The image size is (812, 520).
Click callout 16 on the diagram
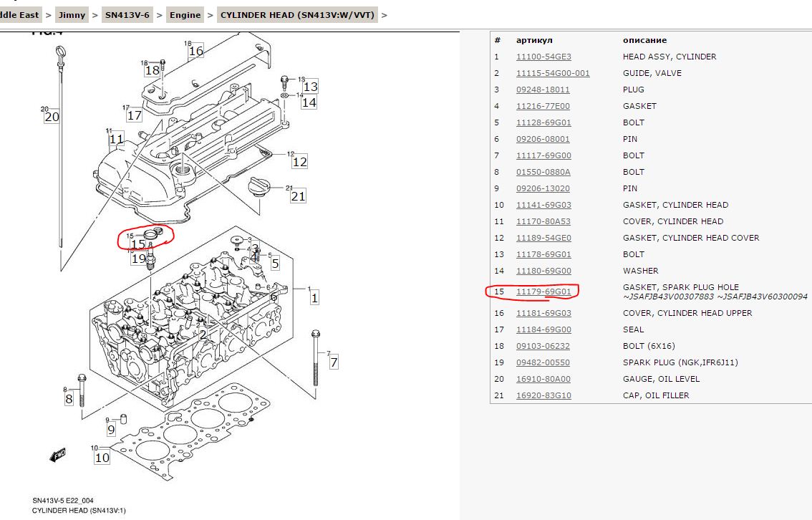point(195,51)
